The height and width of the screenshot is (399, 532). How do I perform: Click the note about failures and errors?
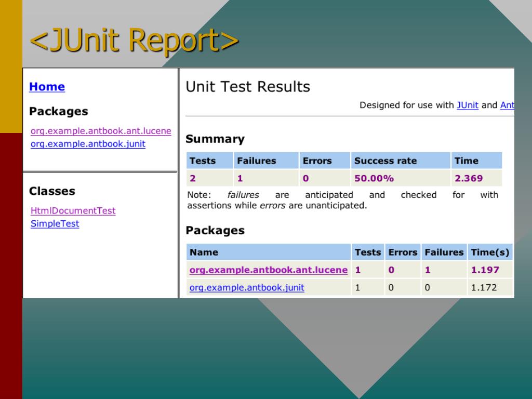tap(343, 200)
